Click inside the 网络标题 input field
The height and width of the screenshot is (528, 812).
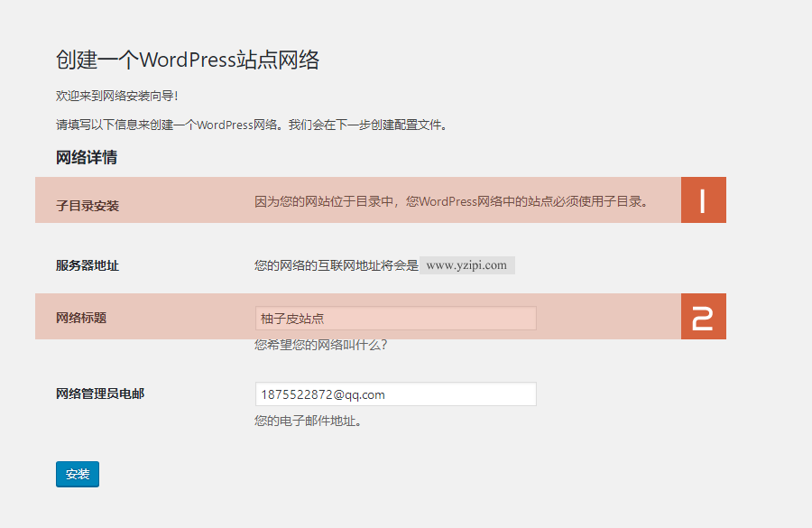pyautogui.click(x=395, y=318)
